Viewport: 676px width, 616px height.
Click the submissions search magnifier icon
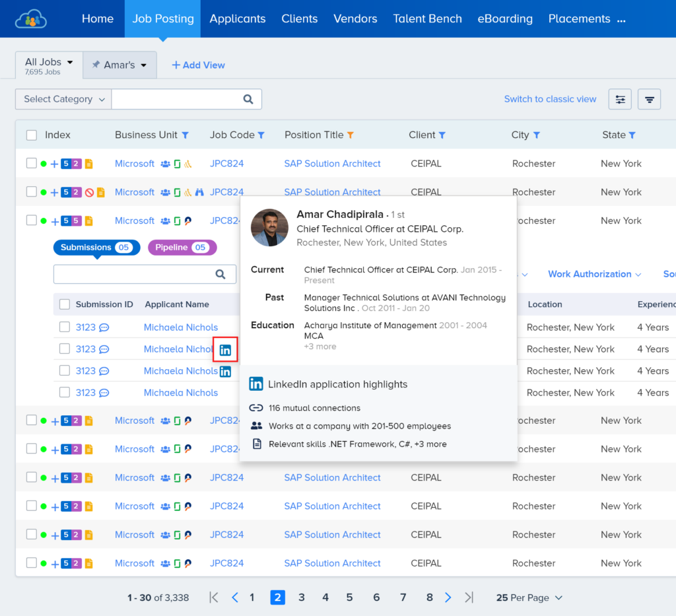[220, 274]
